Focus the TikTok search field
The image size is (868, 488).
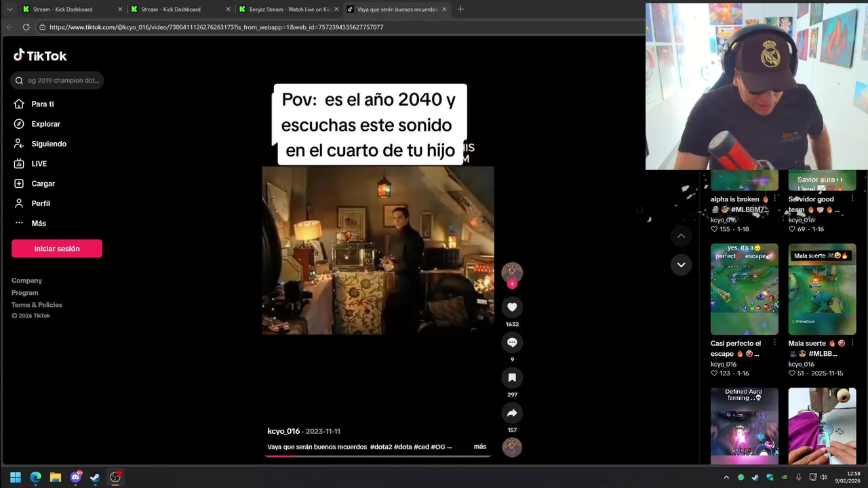click(x=57, y=81)
